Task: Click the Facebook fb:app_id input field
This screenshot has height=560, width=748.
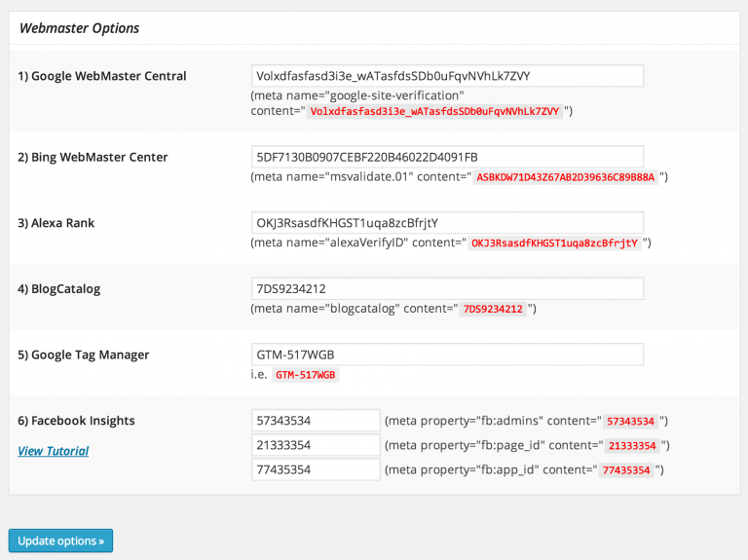Action: [x=316, y=469]
